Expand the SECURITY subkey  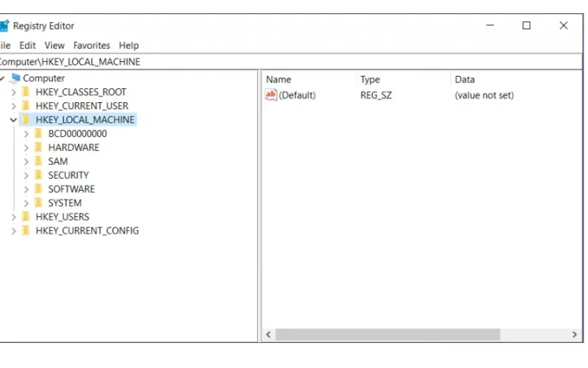(x=26, y=176)
